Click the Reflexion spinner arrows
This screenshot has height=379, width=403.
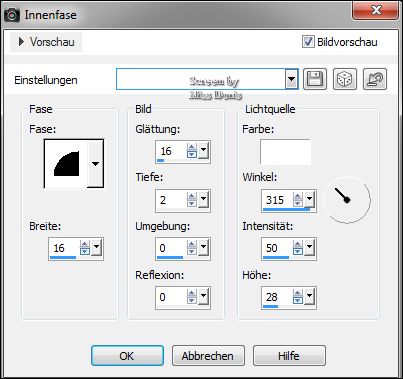[192, 296]
